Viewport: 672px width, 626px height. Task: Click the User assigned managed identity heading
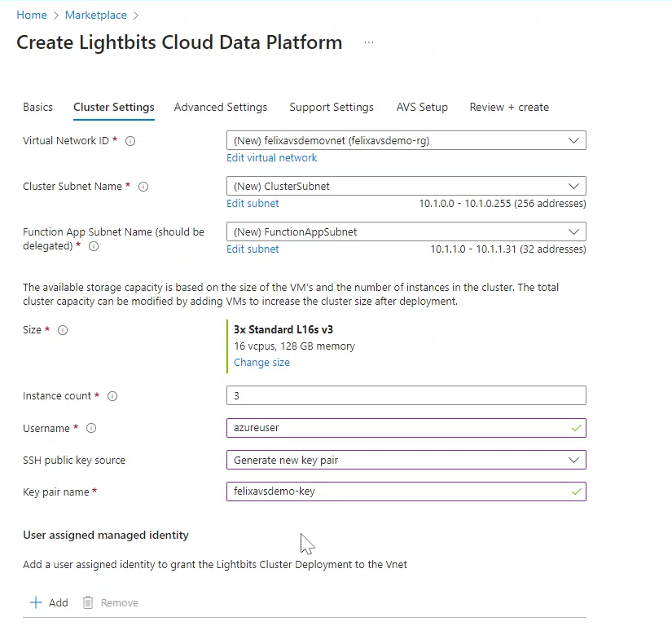[106, 535]
